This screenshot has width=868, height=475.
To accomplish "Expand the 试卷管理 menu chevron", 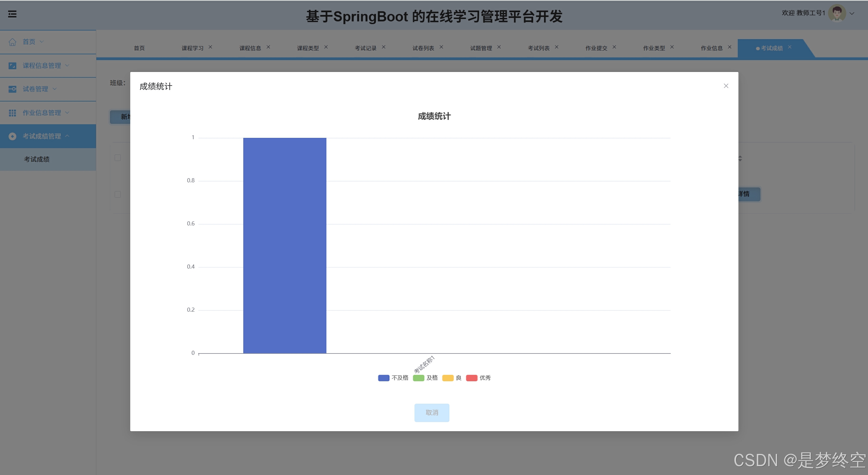I will point(55,89).
